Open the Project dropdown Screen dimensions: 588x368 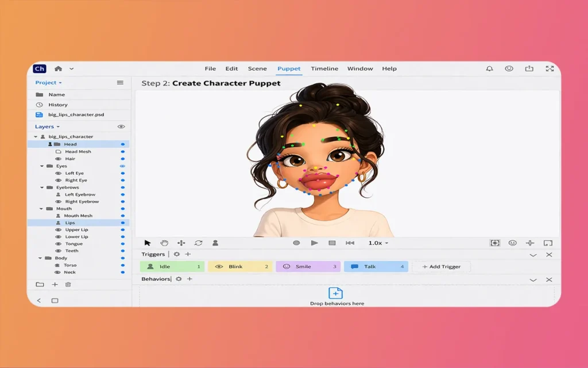click(49, 83)
